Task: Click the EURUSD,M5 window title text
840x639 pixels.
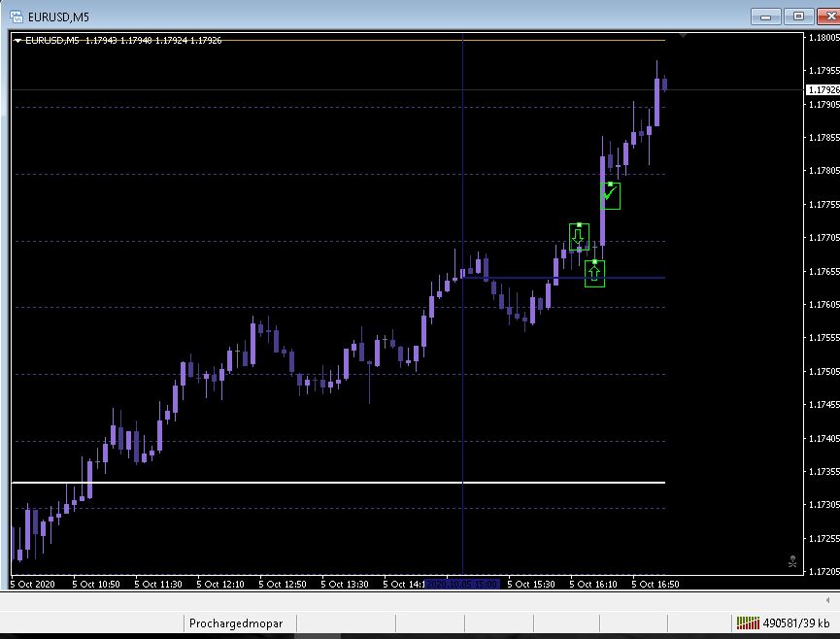Action: pos(58,17)
